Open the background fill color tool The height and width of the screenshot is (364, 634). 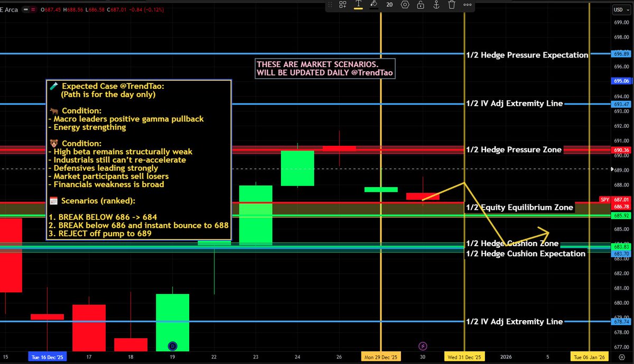[374, 5]
